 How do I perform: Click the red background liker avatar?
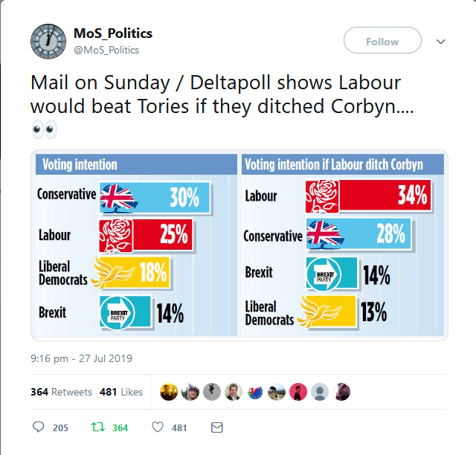tap(298, 392)
